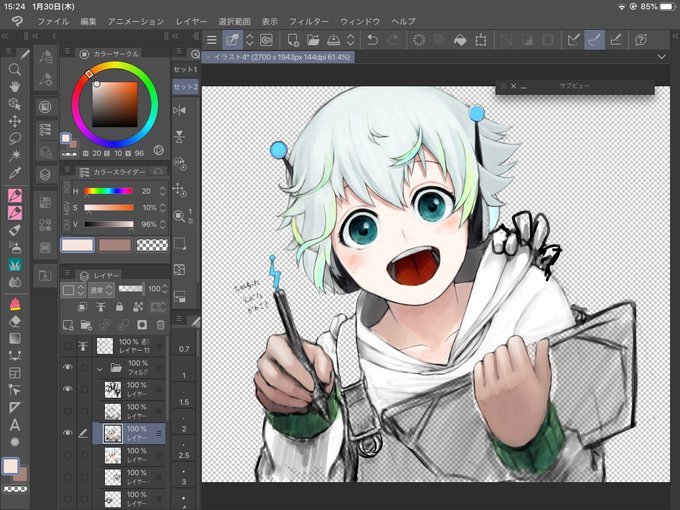The width and height of the screenshot is (680, 510).
Task: Select the セット1 sub tool tab
Action: (185, 69)
